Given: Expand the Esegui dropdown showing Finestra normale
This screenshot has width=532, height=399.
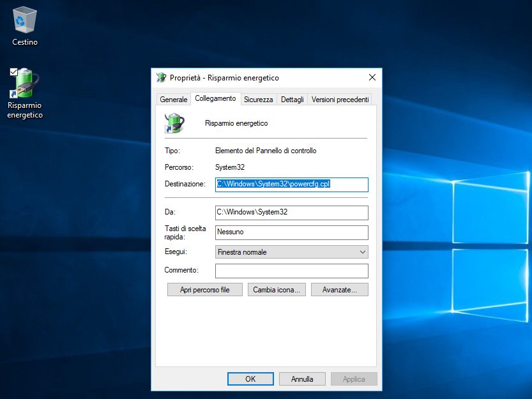Looking at the screenshot, I should point(291,252).
